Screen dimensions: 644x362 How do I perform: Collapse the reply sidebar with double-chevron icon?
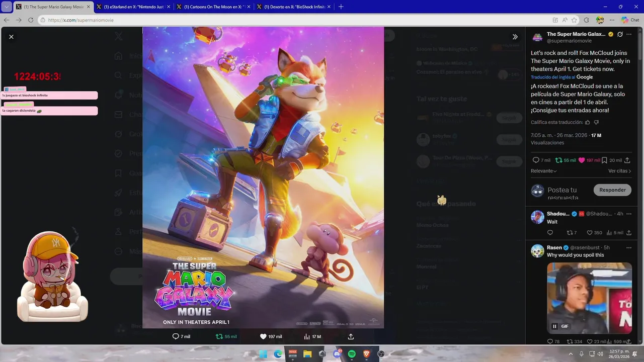(515, 37)
